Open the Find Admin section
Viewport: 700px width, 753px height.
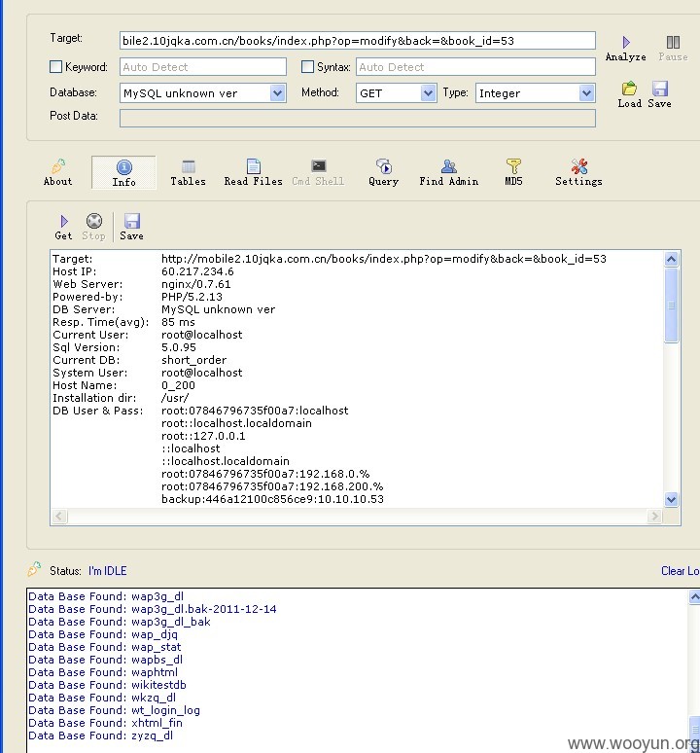448,172
